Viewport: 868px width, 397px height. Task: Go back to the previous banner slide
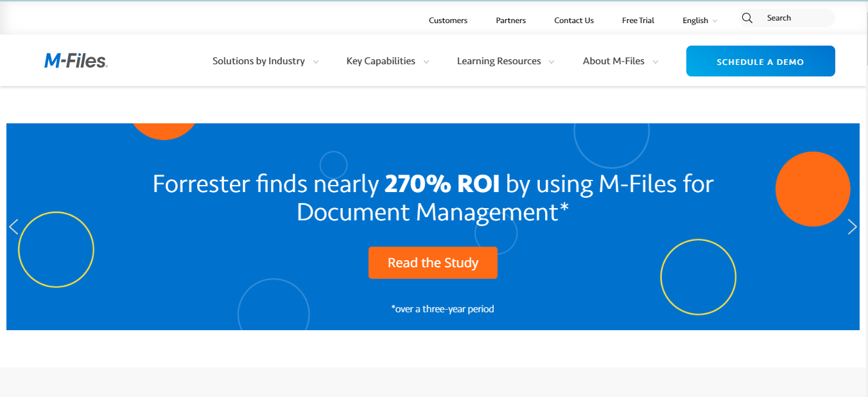[x=14, y=226]
